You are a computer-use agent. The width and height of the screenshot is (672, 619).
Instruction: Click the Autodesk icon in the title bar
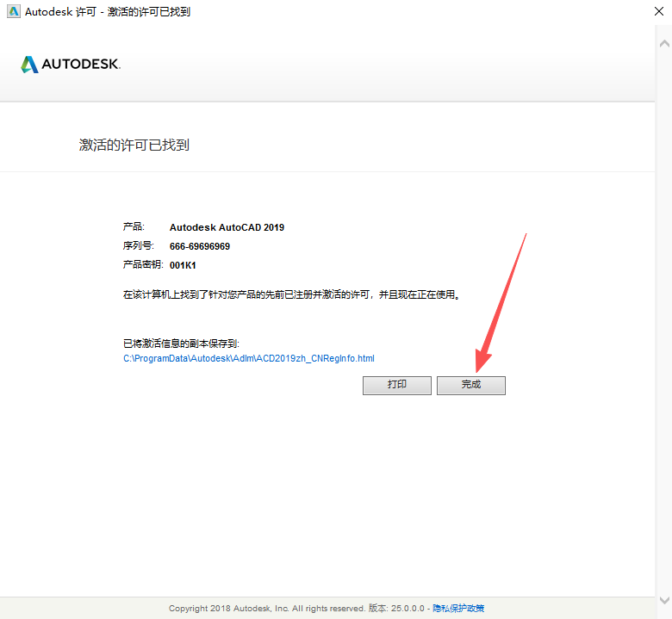click(12, 12)
